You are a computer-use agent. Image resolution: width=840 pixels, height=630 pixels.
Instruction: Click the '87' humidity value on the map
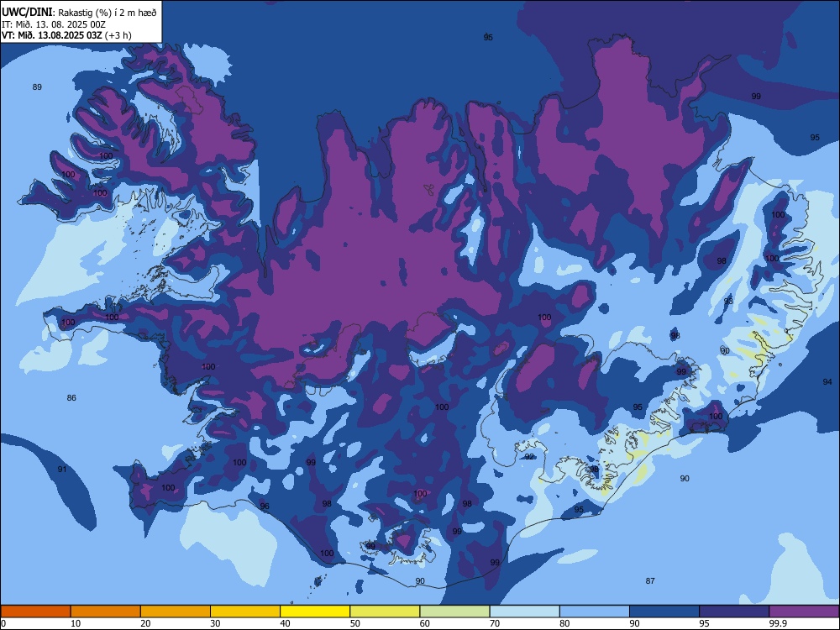[x=650, y=580]
